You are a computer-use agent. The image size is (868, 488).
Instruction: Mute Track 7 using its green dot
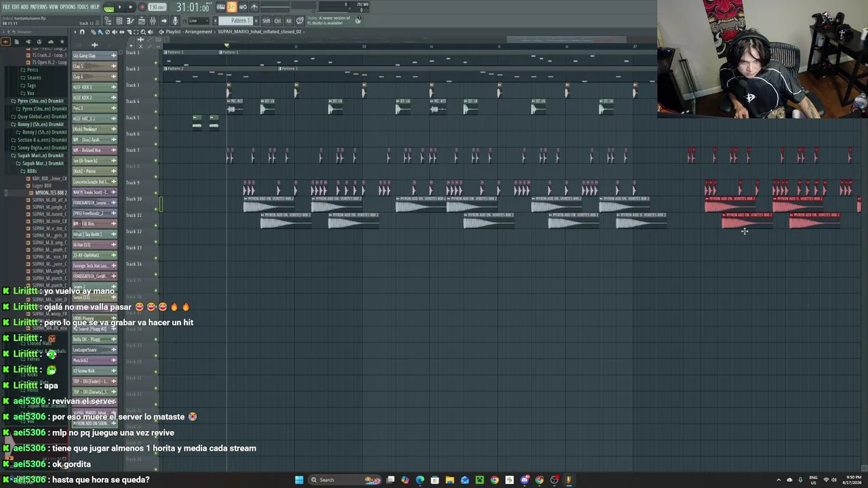click(x=156, y=161)
